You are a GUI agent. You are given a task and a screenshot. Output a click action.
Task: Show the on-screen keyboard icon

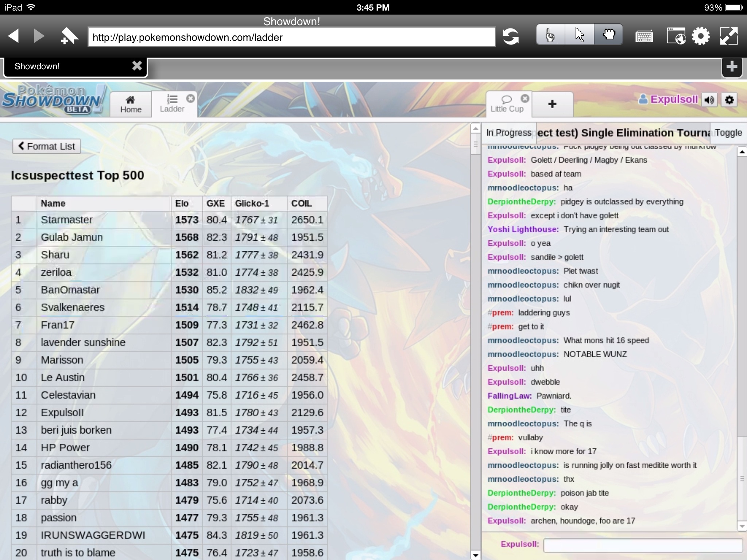click(644, 37)
